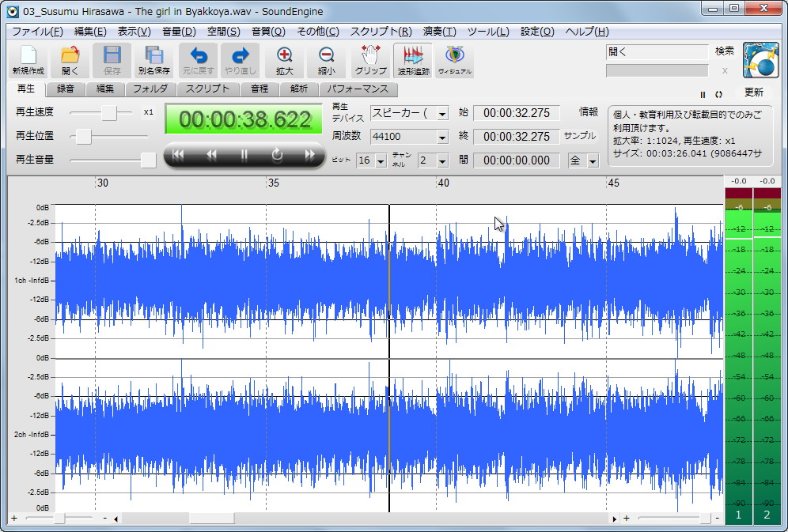
Task: Save under a new name with 別名保存 icon
Action: click(153, 59)
